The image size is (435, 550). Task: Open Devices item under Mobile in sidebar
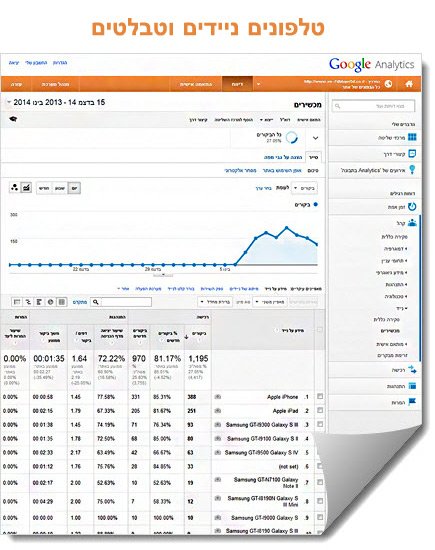390,331
